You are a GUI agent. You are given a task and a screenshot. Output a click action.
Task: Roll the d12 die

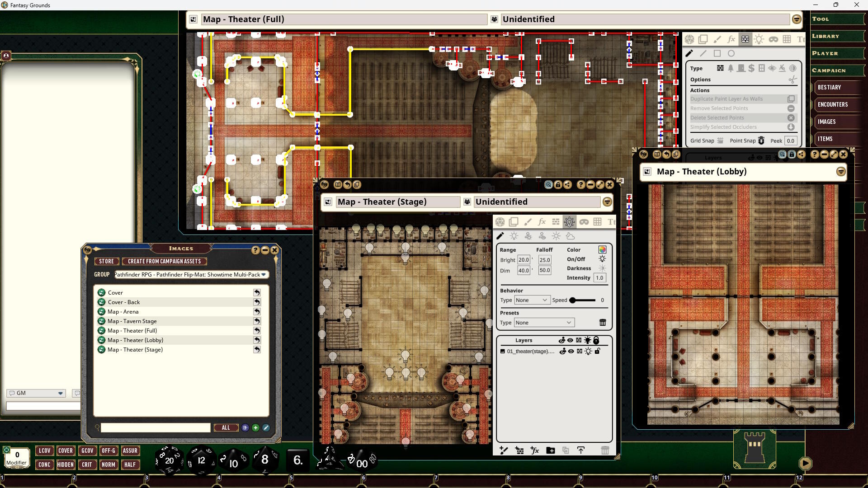[x=201, y=460]
